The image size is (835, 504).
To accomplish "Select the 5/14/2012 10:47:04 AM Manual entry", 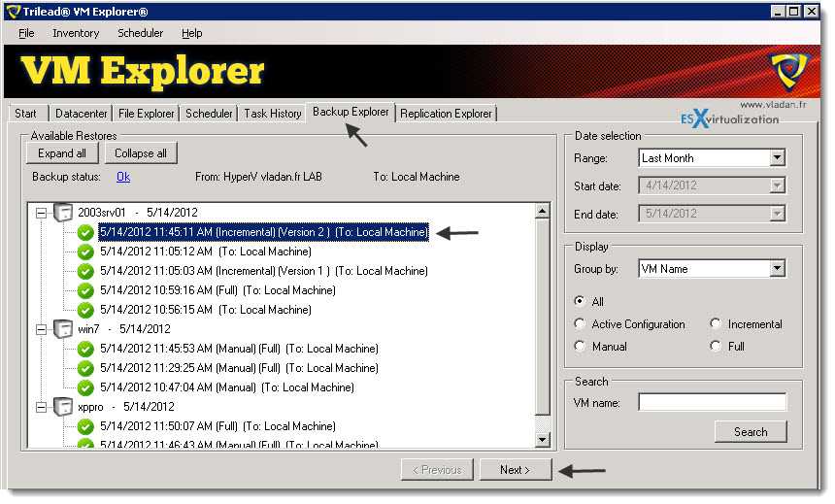I will 227,387.
